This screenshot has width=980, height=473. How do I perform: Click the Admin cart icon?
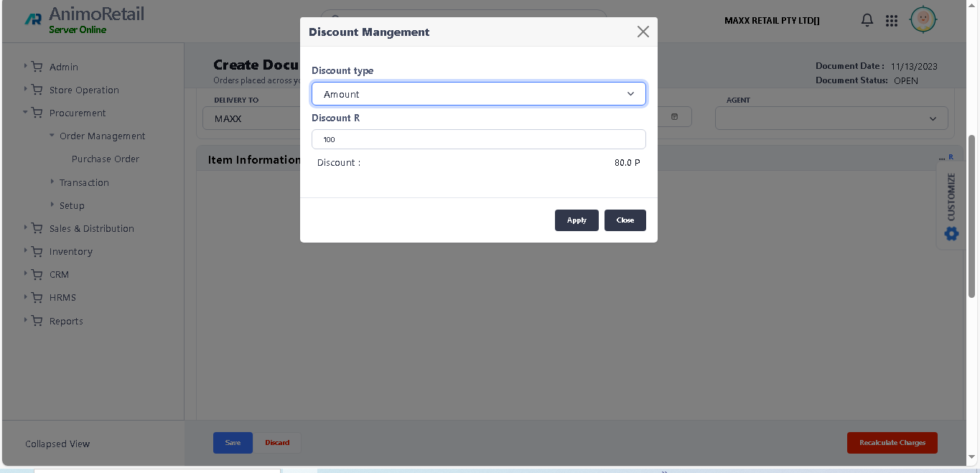tap(37, 66)
